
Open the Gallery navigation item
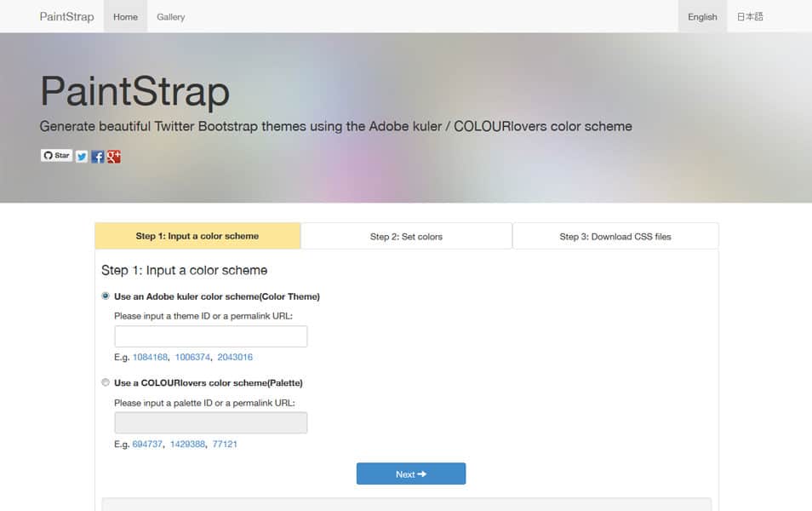170,17
